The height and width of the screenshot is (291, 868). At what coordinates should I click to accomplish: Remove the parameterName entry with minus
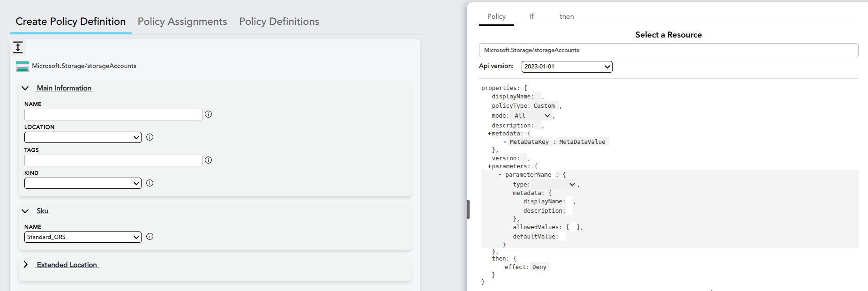click(500, 175)
